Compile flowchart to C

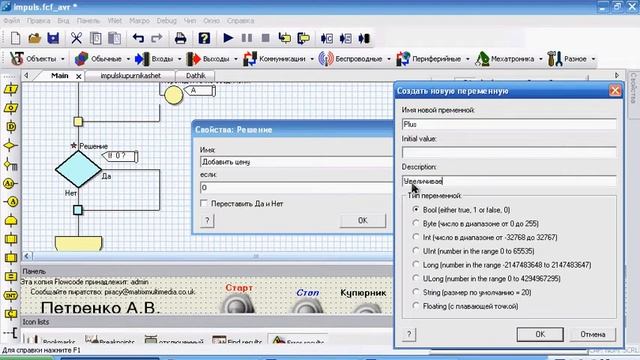327,38
